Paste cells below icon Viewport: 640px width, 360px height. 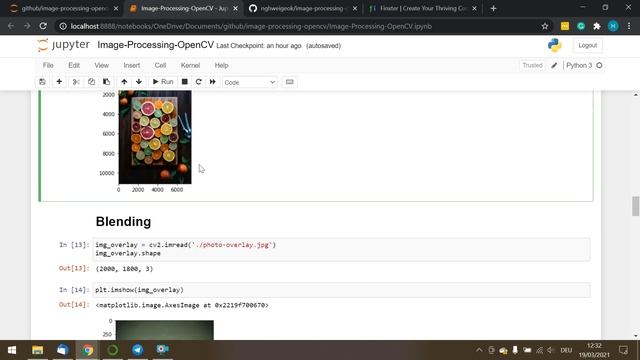pos(107,82)
